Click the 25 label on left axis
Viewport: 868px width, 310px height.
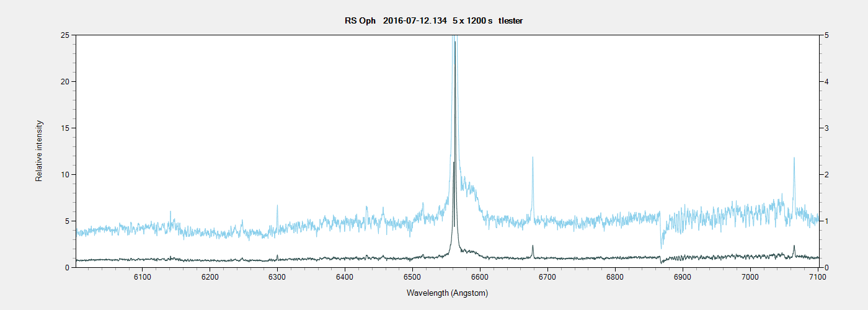pos(63,35)
